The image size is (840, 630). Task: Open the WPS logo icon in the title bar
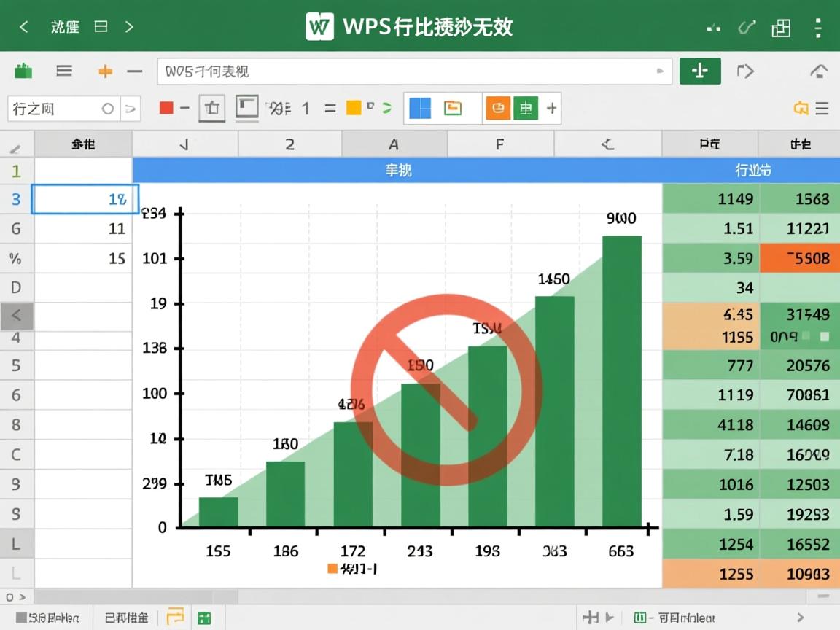pos(319,26)
